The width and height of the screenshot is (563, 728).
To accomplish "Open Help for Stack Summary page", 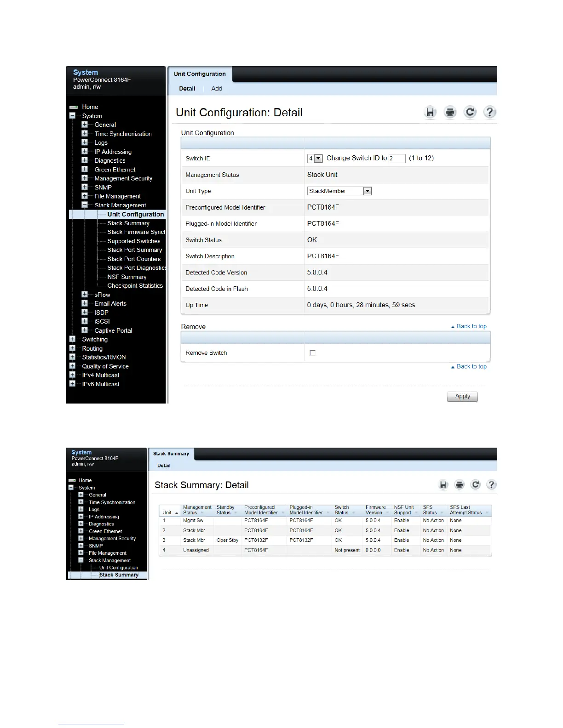I will click(491, 484).
